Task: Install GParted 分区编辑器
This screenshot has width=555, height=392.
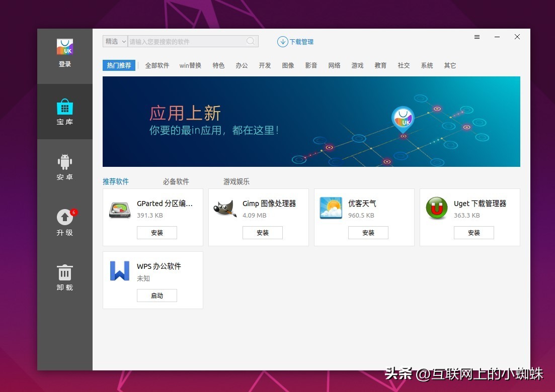Action: pyautogui.click(x=156, y=232)
